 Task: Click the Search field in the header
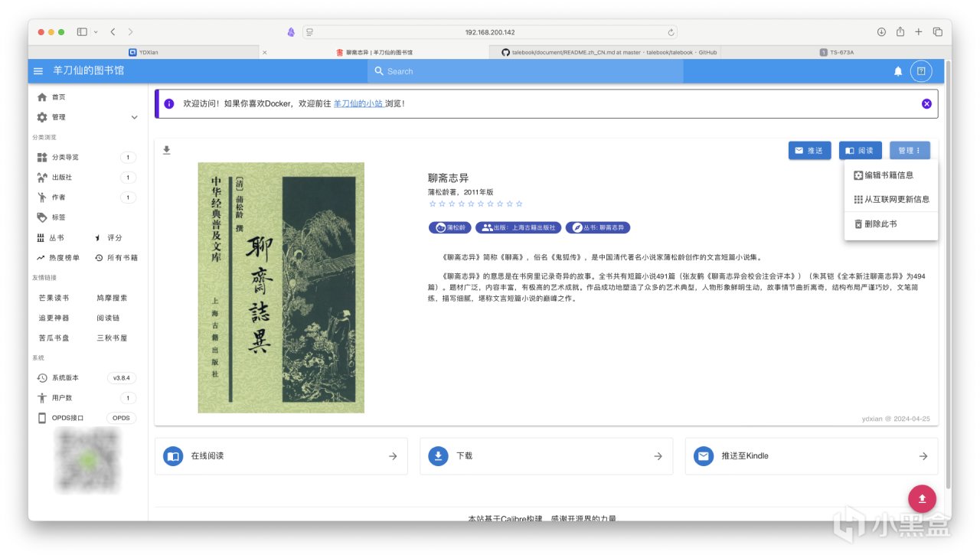[x=525, y=71]
